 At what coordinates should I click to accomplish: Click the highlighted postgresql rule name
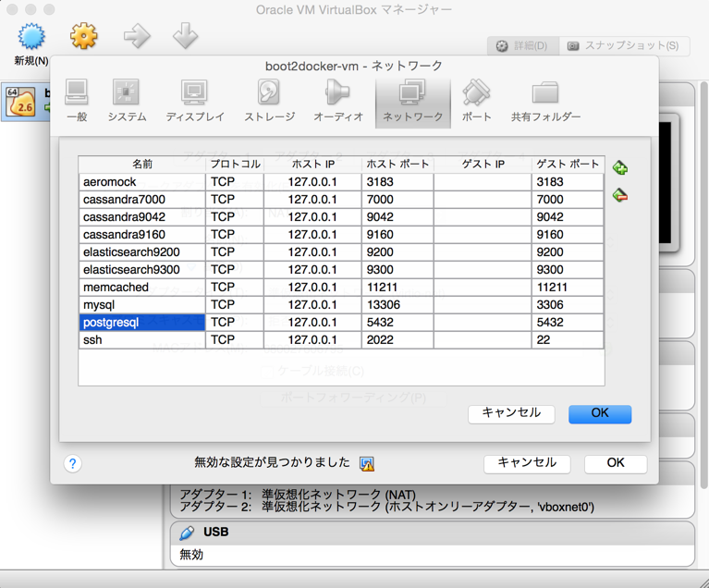click(x=142, y=323)
